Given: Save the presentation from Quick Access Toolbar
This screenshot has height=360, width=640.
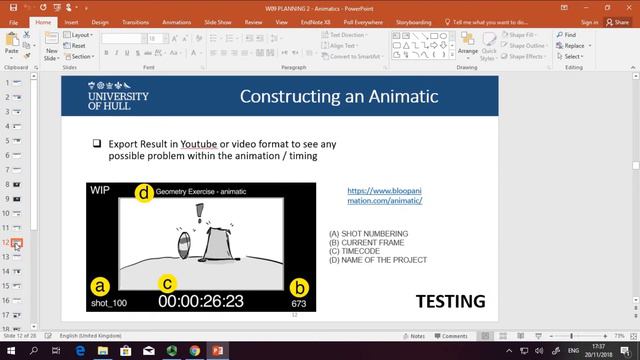Looking at the screenshot, I should tap(13, 8).
